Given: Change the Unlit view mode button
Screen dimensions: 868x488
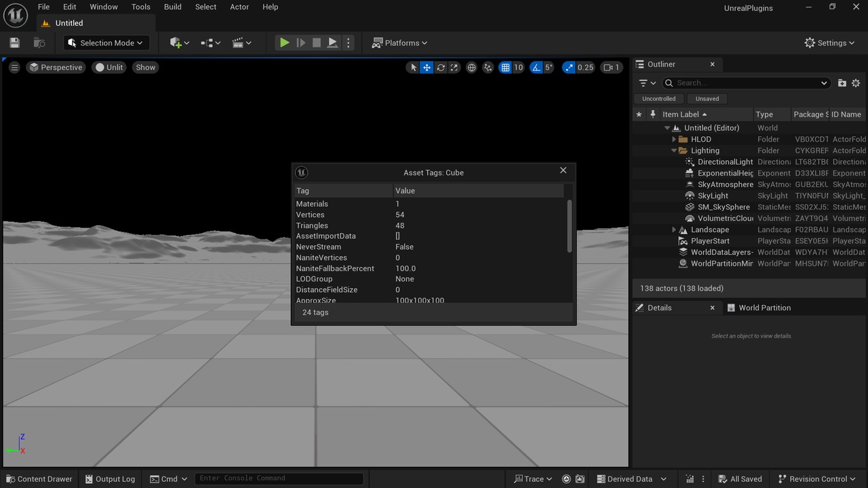Looking at the screenshot, I should [x=109, y=67].
